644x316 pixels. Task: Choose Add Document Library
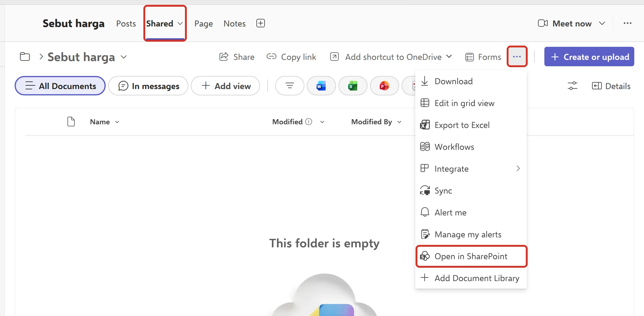(471, 278)
